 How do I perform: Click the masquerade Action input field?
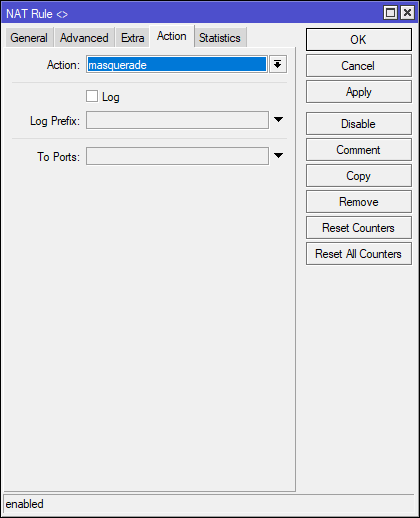pyautogui.click(x=177, y=64)
